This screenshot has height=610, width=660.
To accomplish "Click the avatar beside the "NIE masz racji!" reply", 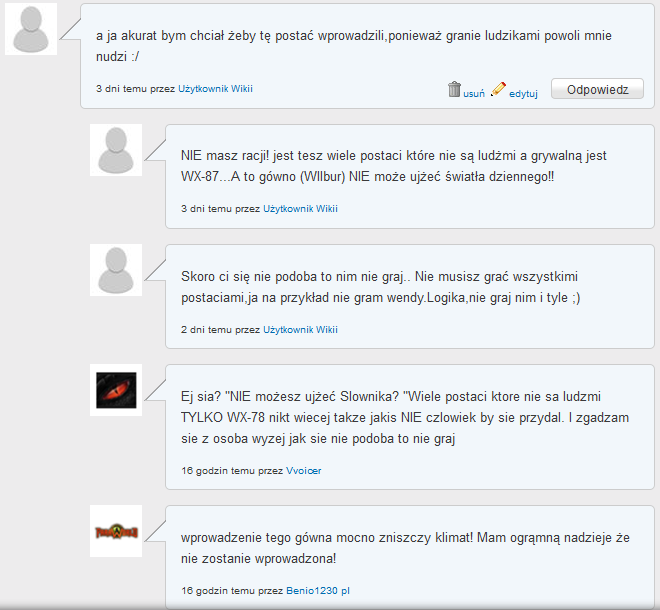I will click(x=116, y=151).
